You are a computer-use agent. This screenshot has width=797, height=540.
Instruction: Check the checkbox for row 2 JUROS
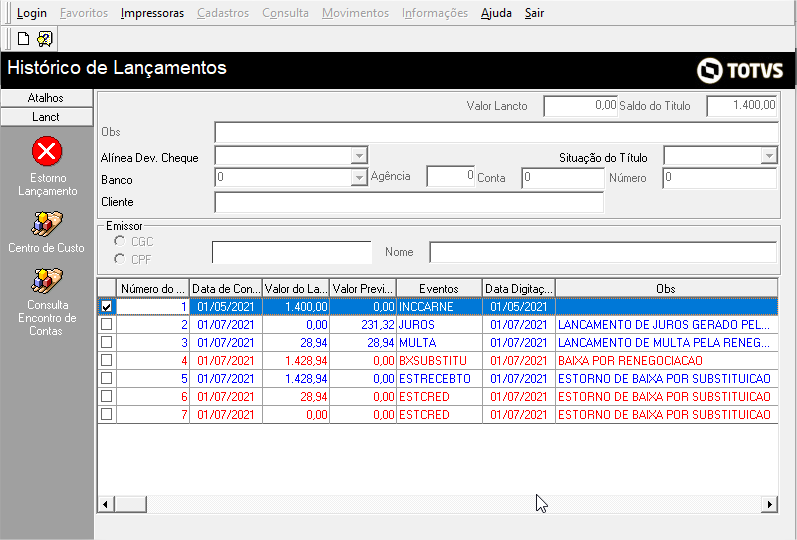point(107,324)
